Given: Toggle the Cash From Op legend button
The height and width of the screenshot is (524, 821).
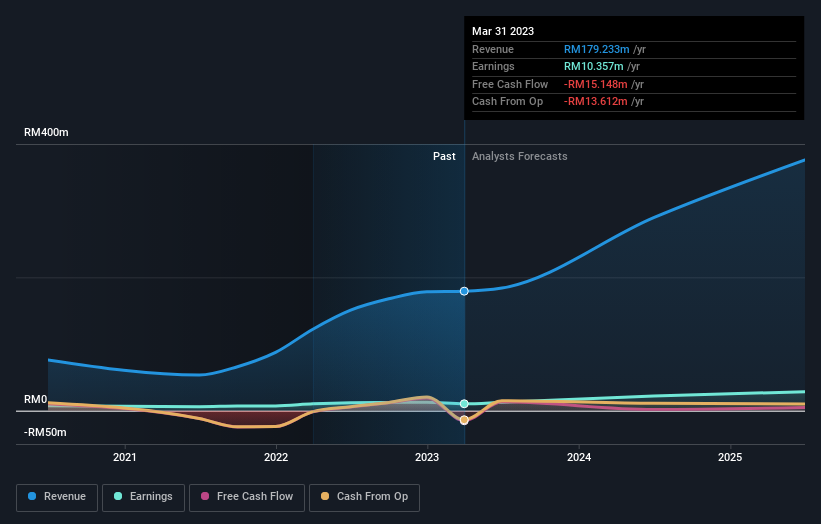Looking at the screenshot, I should 364,497.
